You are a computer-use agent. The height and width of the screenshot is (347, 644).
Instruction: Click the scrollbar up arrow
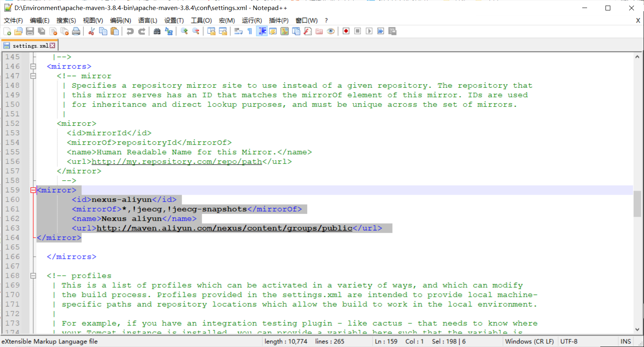637,57
